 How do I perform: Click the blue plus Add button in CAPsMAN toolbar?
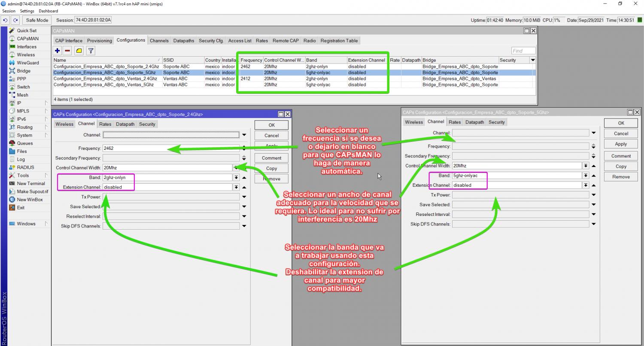(58, 51)
